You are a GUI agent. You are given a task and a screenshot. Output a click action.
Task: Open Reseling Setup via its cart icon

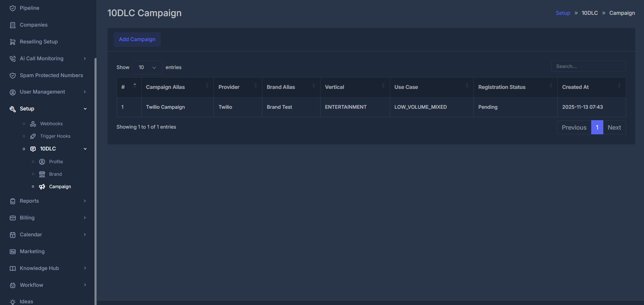(x=12, y=41)
